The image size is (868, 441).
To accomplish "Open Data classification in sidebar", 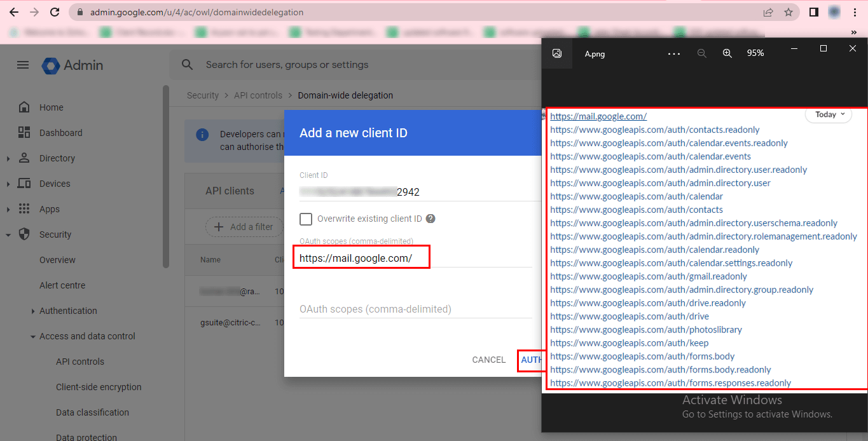I will 92,412.
